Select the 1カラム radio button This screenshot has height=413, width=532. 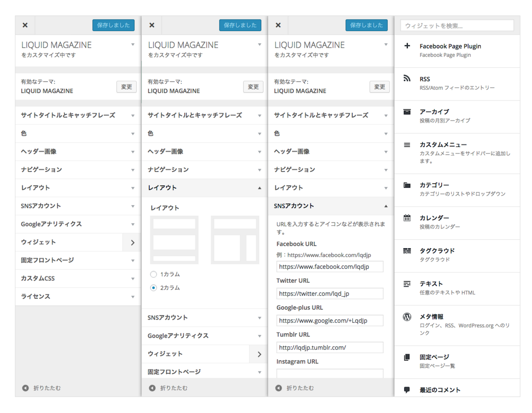(x=153, y=274)
